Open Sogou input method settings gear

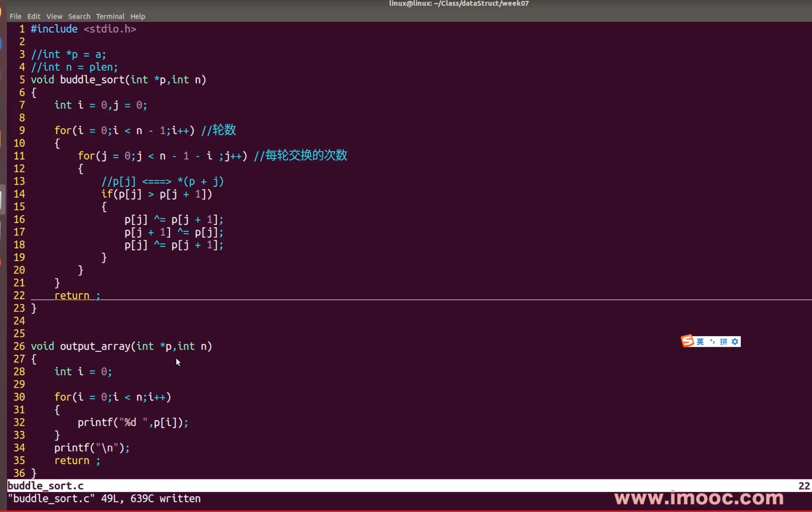click(x=735, y=342)
